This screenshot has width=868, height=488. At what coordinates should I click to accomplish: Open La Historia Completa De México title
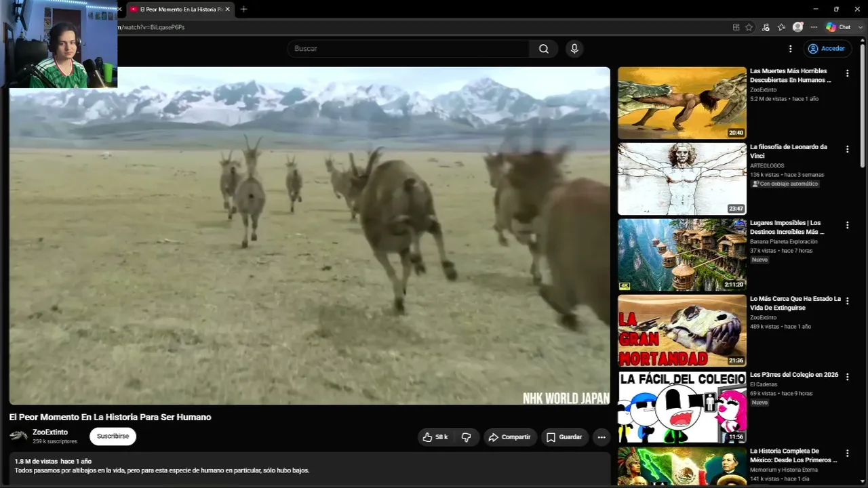(793, 455)
